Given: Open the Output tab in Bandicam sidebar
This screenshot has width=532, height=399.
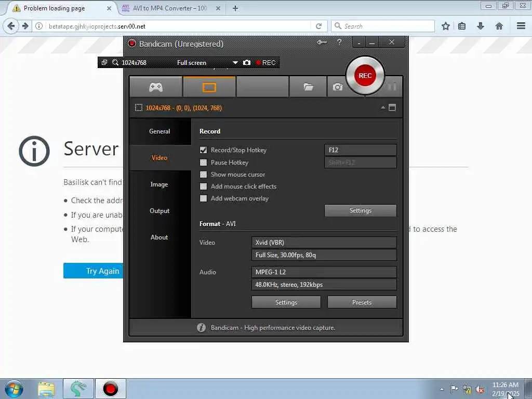Looking at the screenshot, I should (159, 211).
